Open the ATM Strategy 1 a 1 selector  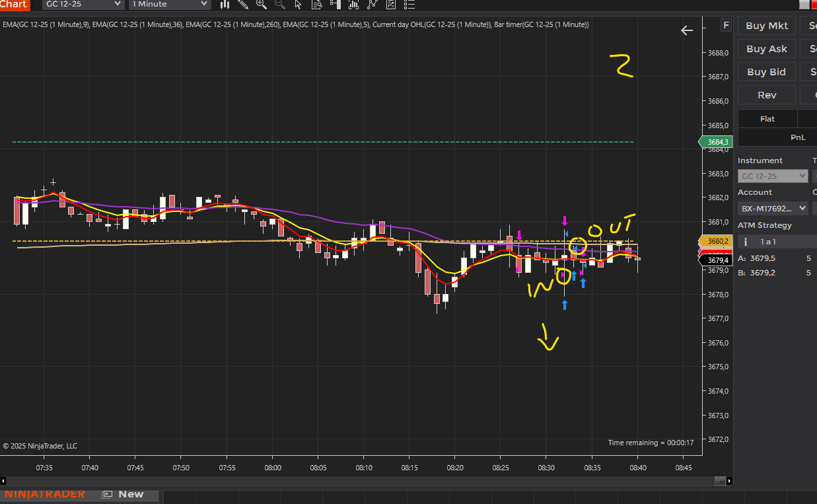click(777, 242)
